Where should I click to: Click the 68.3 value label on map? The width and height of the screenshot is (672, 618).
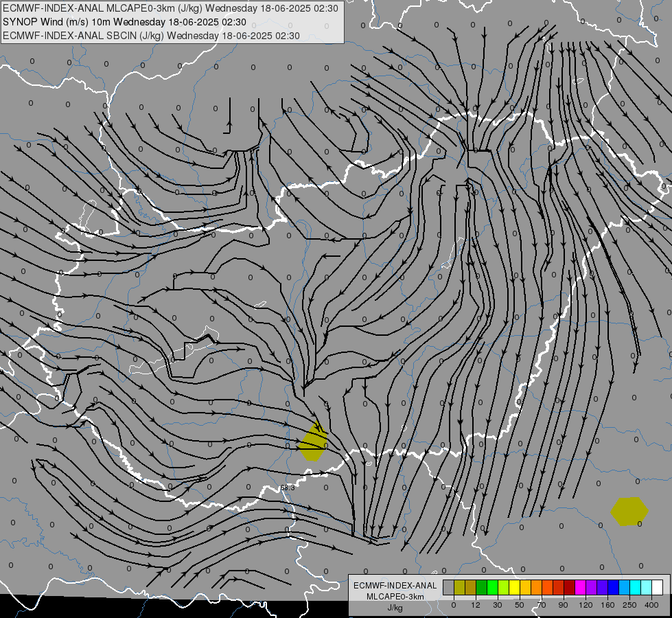(288, 488)
